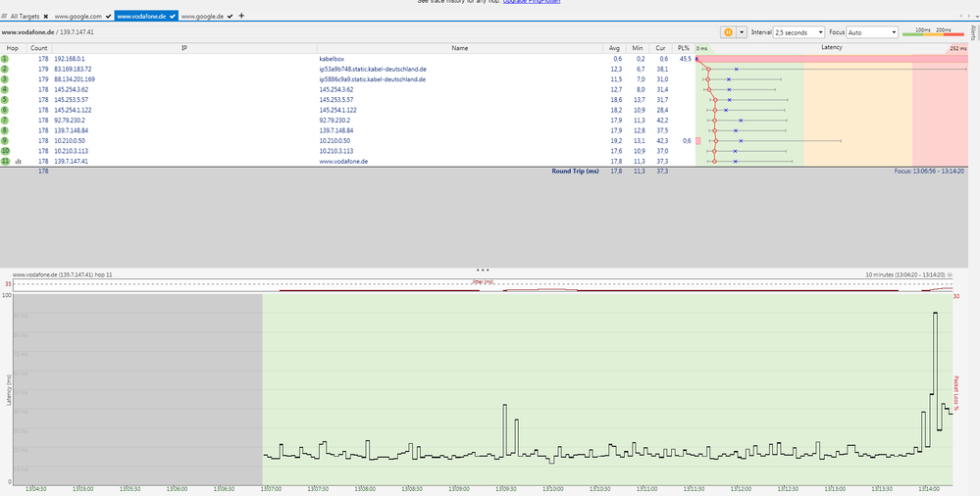The height and width of the screenshot is (496, 980).
Task: Click the PL% column header
Action: [683, 48]
